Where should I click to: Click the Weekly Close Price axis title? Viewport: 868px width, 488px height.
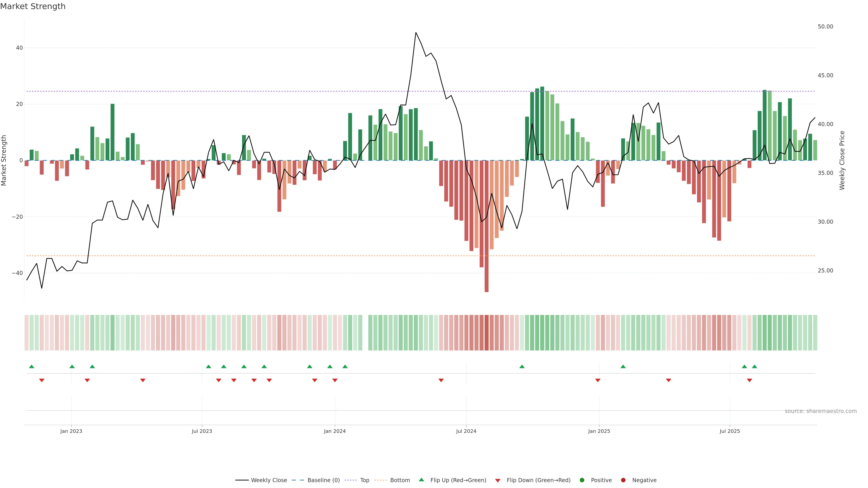[x=842, y=160]
